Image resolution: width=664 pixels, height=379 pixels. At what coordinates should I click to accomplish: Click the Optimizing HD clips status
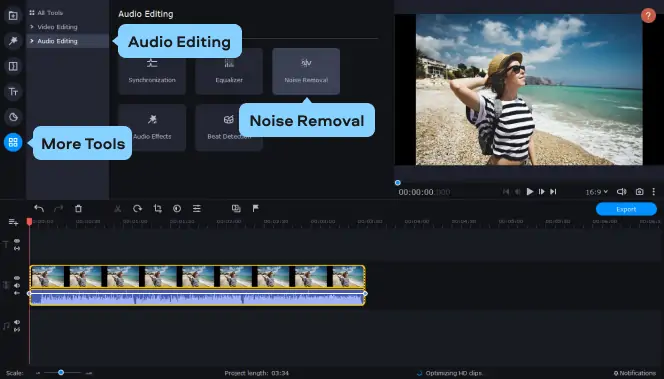click(450, 373)
